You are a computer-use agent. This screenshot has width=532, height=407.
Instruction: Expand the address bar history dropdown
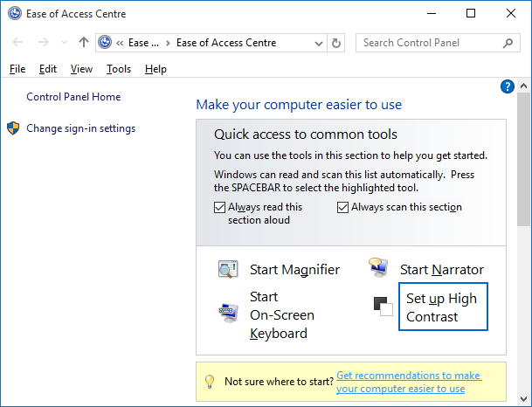pos(318,43)
